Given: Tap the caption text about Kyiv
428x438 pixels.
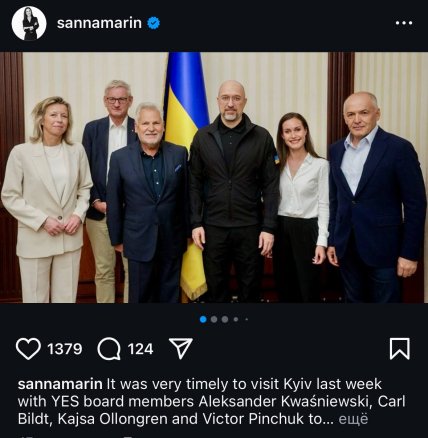Looking at the screenshot, I should tap(212, 401).
